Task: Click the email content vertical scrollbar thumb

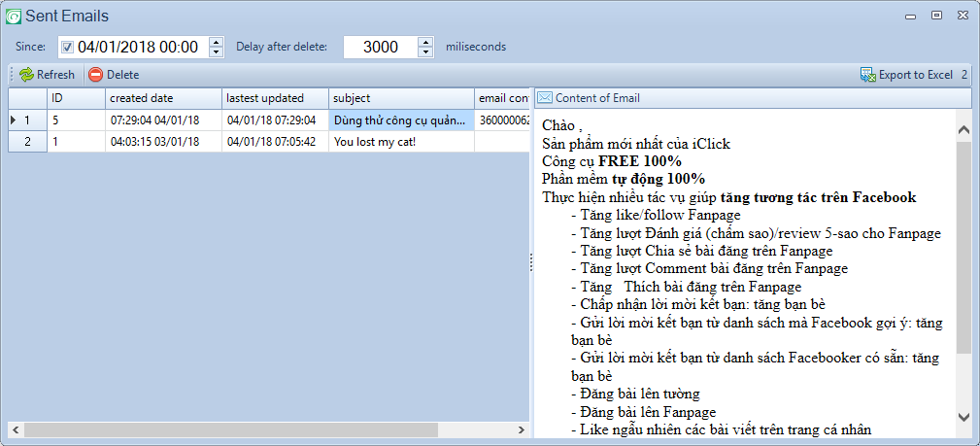Action: pyautogui.click(x=963, y=247)
